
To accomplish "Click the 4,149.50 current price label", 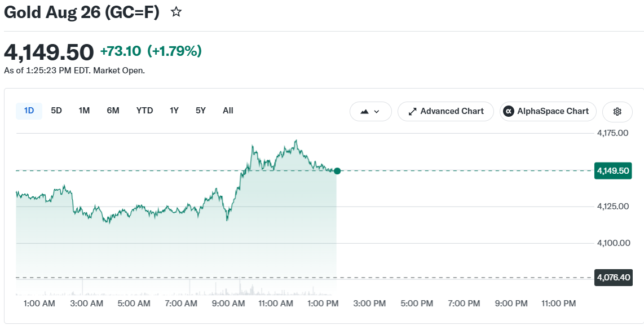I will [613, 170].
